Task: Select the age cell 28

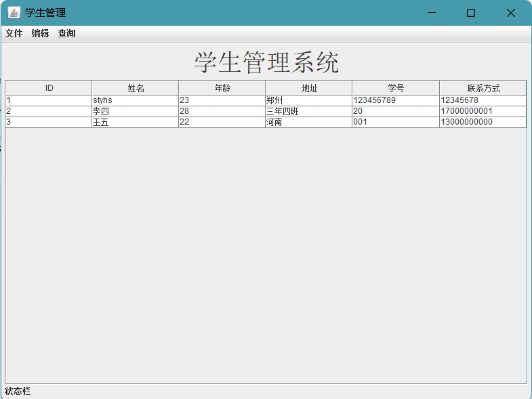Action: click(x=222, y=111)
